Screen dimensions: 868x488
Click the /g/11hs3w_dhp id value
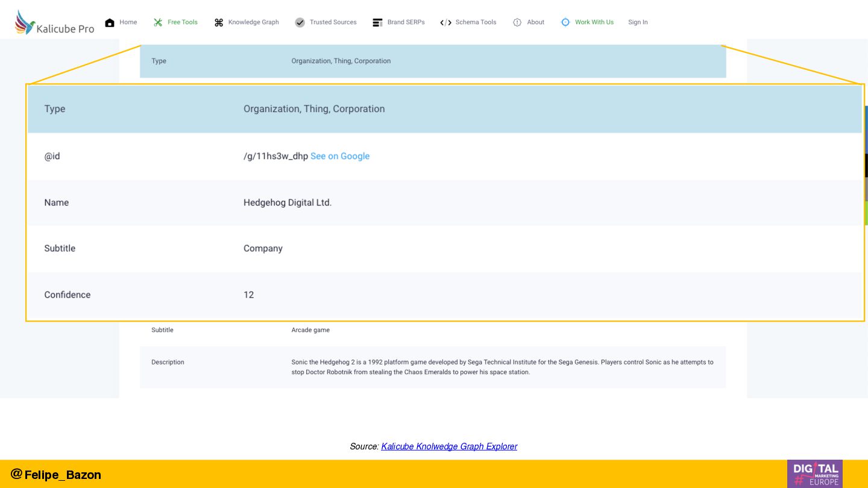[x=275, y=156]
